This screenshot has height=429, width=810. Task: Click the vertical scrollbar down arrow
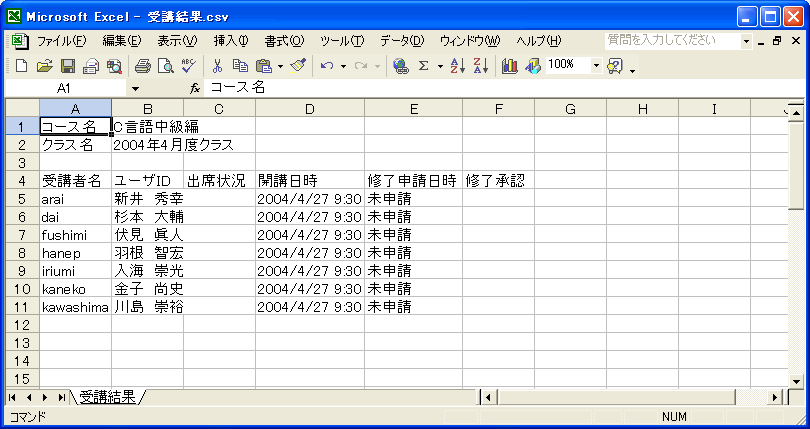coord(796,381)
